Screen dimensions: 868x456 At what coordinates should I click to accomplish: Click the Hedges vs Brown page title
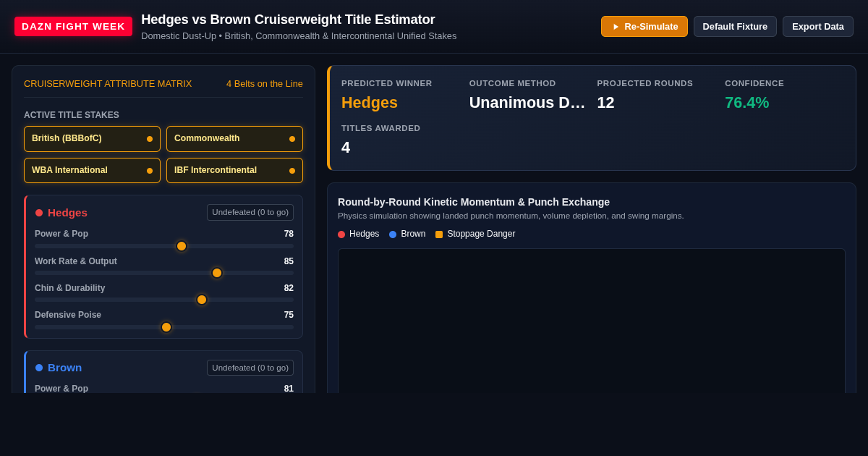coord(288,20)
